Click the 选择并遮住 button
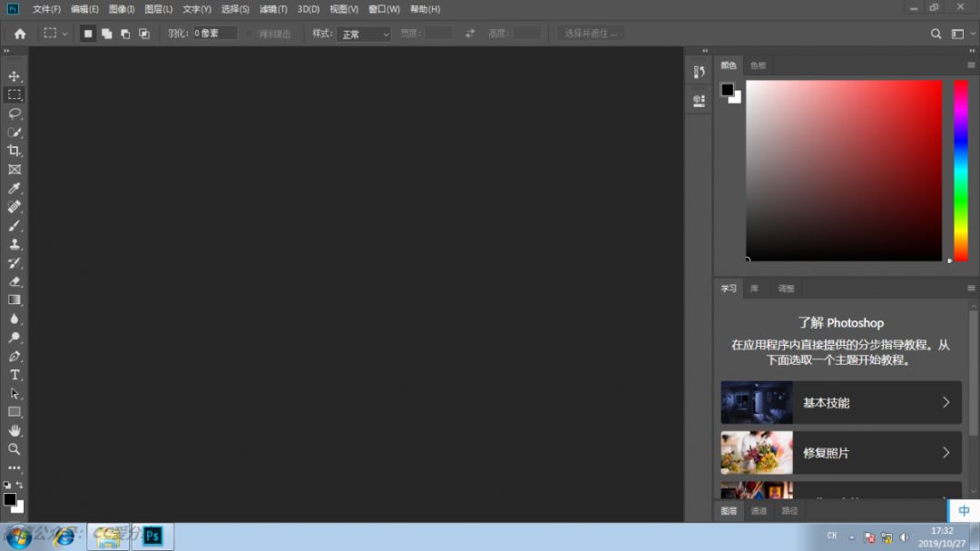 (x=591, y=34)
